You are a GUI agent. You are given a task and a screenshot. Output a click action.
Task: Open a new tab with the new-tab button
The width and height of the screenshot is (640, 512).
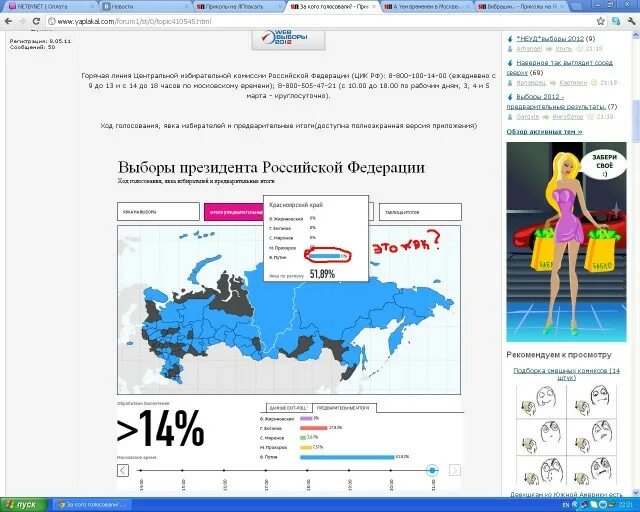[x=578, y=6]
